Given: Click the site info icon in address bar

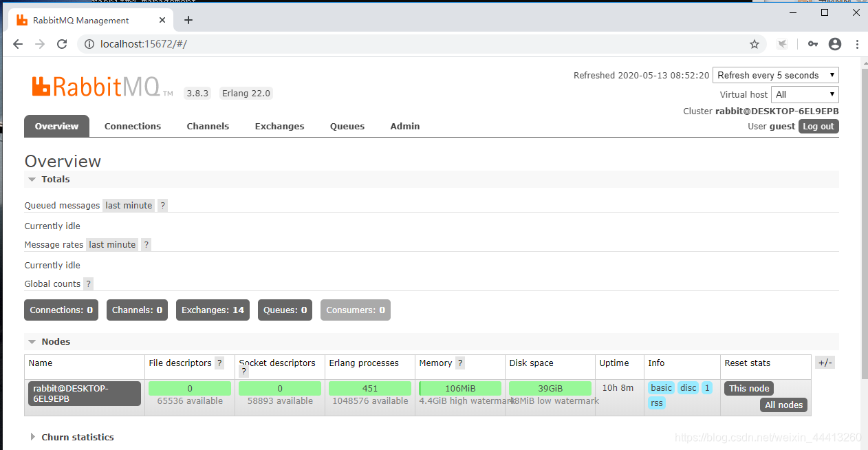Looking at the screenshot, I should pyautogui.click(x=89, y=44).
